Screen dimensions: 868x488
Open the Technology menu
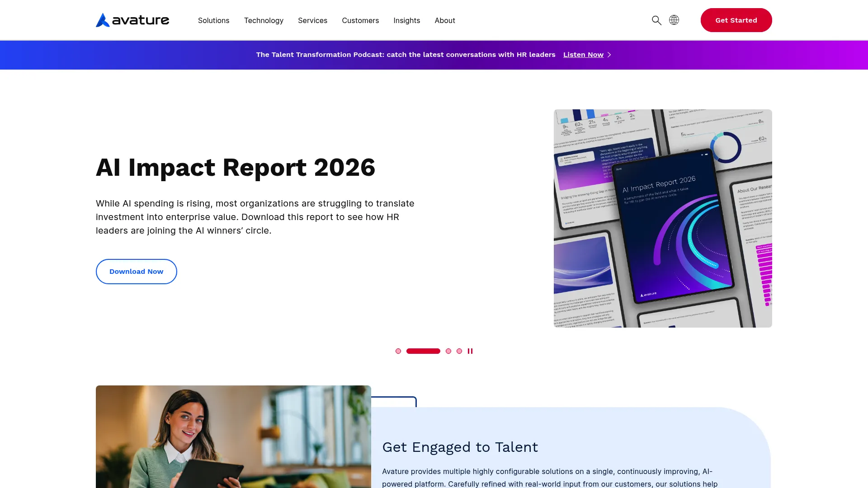click(x=264, y=20)
